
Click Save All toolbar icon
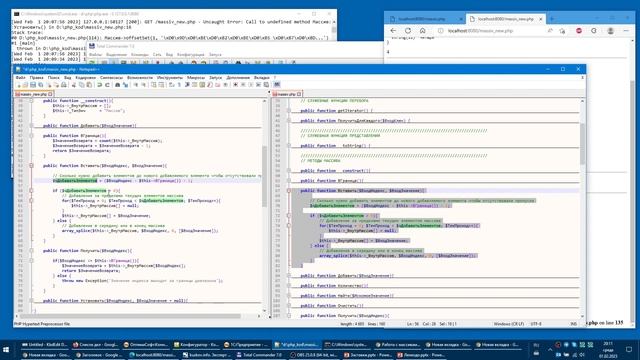[x=40, y=85]
